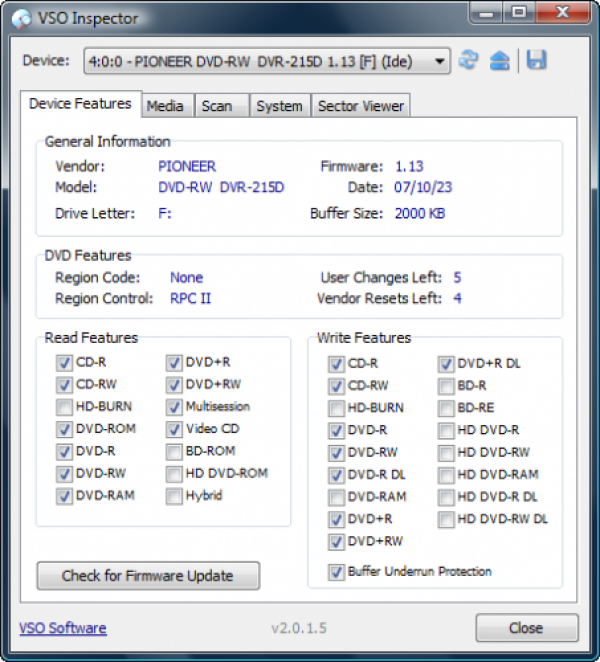Click the model value DVD-RW DVR-215D
Screen dimensions: 600x662
221,187
